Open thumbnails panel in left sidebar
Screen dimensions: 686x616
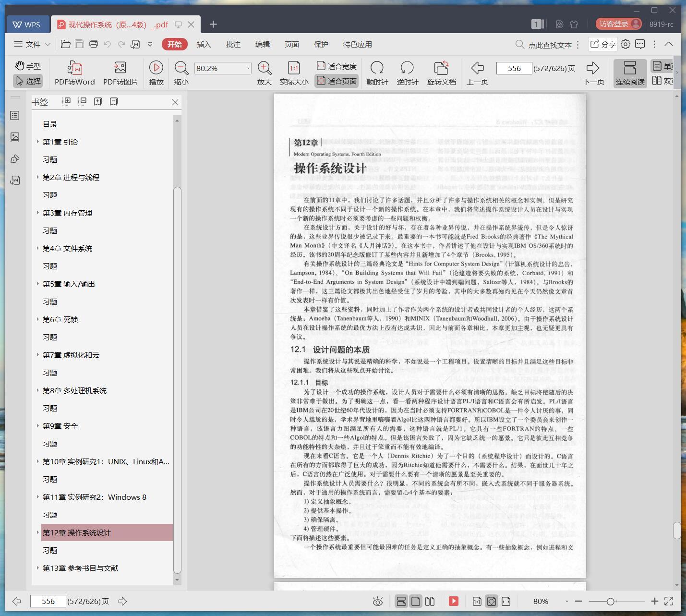pos(15,137)
